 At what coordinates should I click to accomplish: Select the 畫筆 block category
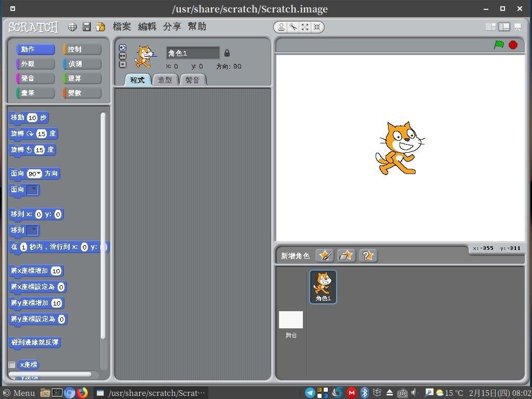pos(35,93)
